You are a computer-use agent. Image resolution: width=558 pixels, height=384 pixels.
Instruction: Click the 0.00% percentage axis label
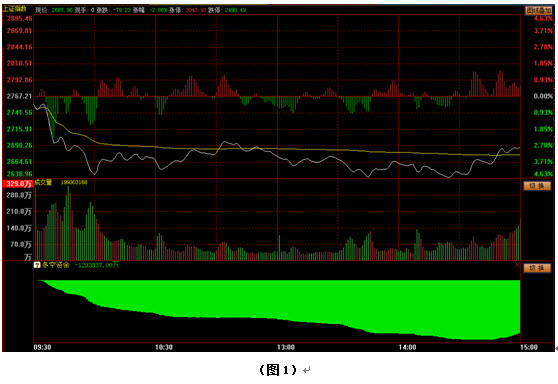543,96
